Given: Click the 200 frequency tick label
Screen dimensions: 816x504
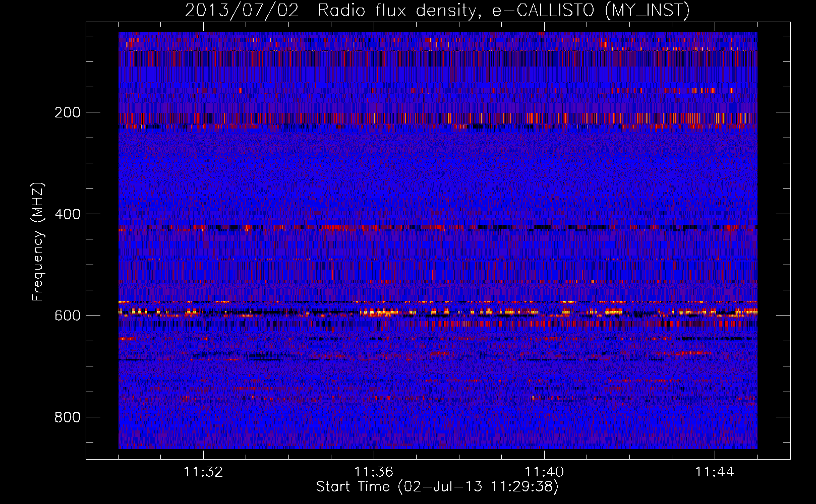Looking at the screenshot, I should 67,112.
